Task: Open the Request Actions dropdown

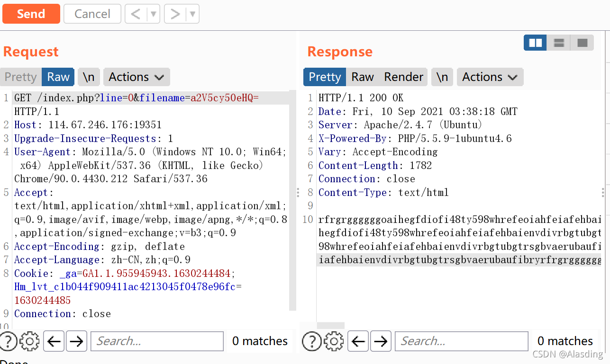Action: pos(137,77)
